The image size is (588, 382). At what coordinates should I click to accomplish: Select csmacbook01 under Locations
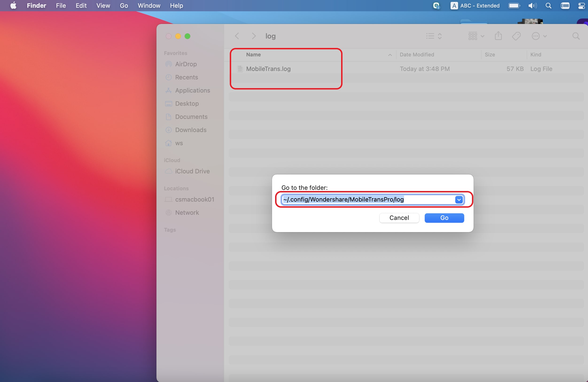(195, 199)
